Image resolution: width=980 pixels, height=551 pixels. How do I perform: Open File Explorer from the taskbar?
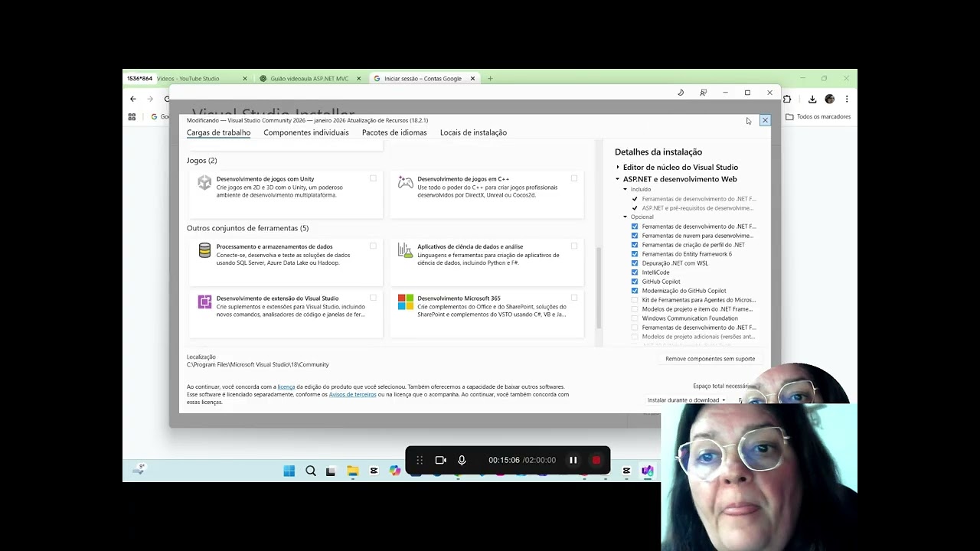tap(352, 471)
